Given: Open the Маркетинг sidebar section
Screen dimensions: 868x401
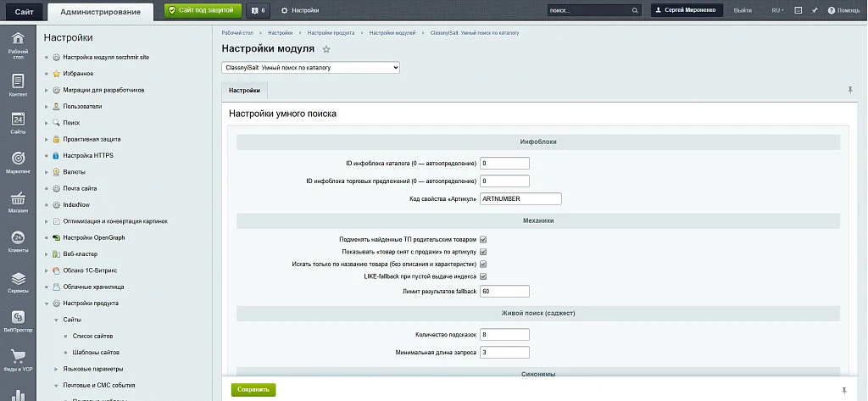Looking at the screenshot, I should tap(19, 163).
